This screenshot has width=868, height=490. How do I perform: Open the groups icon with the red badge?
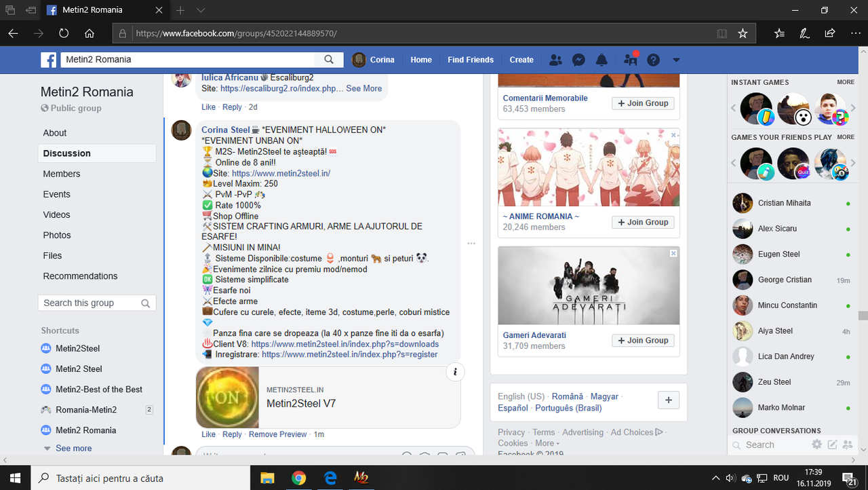coord(631,60)
